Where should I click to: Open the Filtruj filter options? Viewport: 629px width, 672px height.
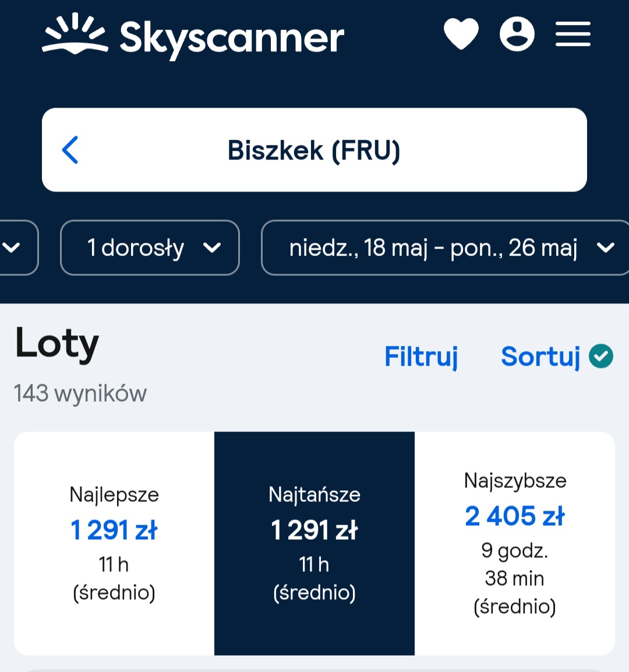pyautogui.click(x=421, y=356)
